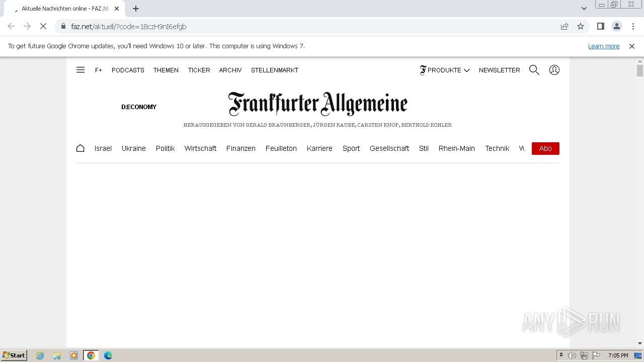Image resolution: width=644 pixels, height=362 pixels.
Task: Select Chrome icon in taskbar
Action: [91, 355]
